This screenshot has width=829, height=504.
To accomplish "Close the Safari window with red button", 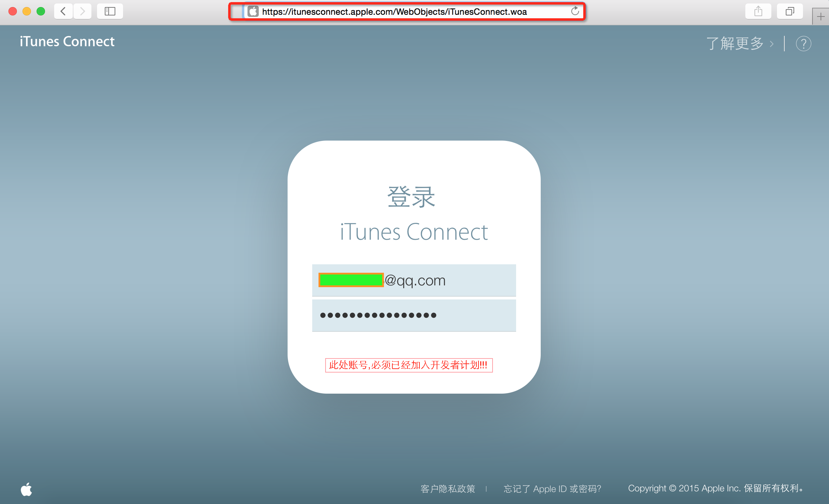I will click(13, 11).
